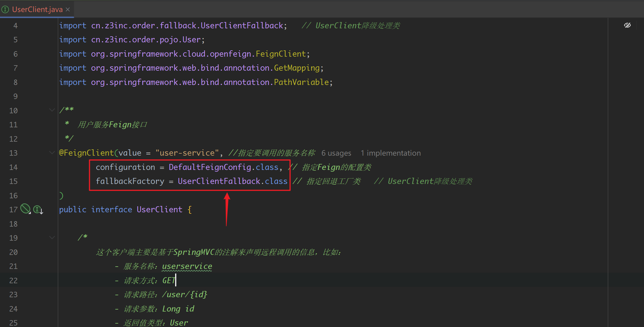Click the SpringMVC comment text on line 20
Image resolution: width=644 pixels, height=327 pixels.
pyautogui.click(x=194, y=252)
